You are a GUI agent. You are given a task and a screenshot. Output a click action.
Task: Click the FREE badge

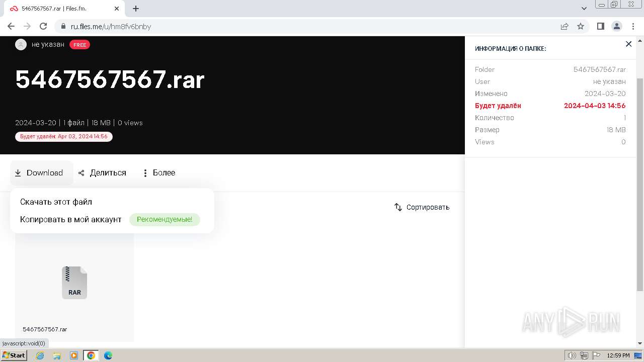pos(79,45)
